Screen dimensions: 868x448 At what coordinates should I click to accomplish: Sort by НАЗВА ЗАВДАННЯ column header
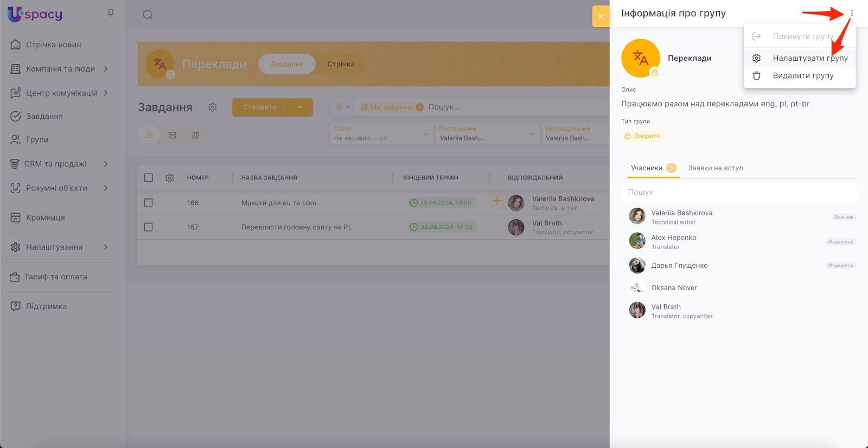click(269, 178)
